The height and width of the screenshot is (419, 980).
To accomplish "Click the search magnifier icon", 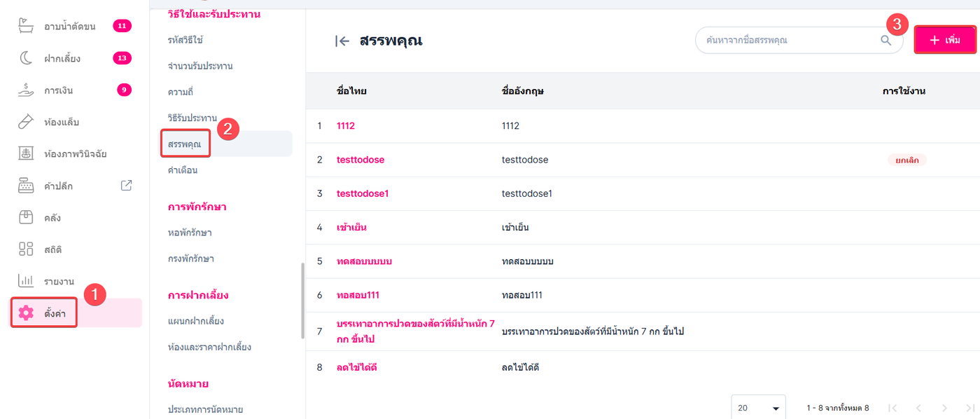I will [886, 41].
